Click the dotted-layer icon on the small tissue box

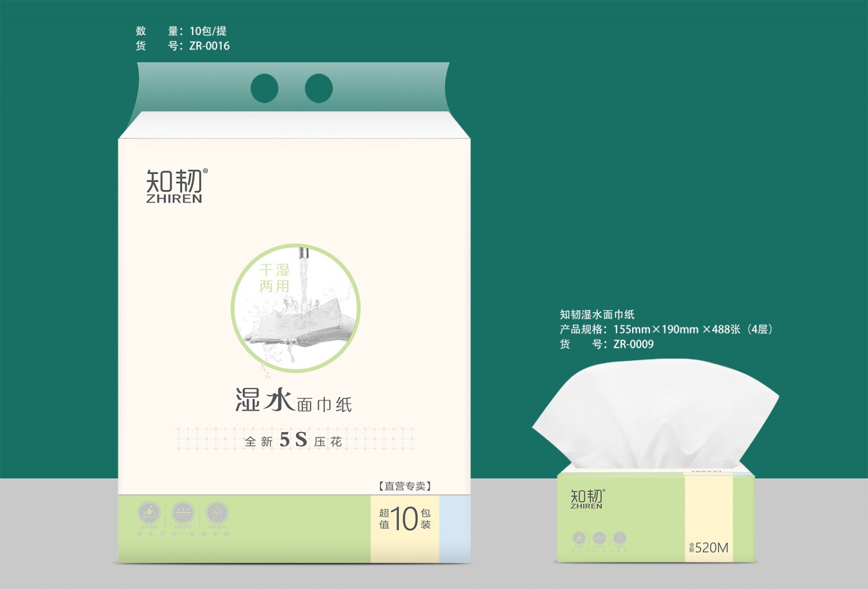tap(599, 538)
